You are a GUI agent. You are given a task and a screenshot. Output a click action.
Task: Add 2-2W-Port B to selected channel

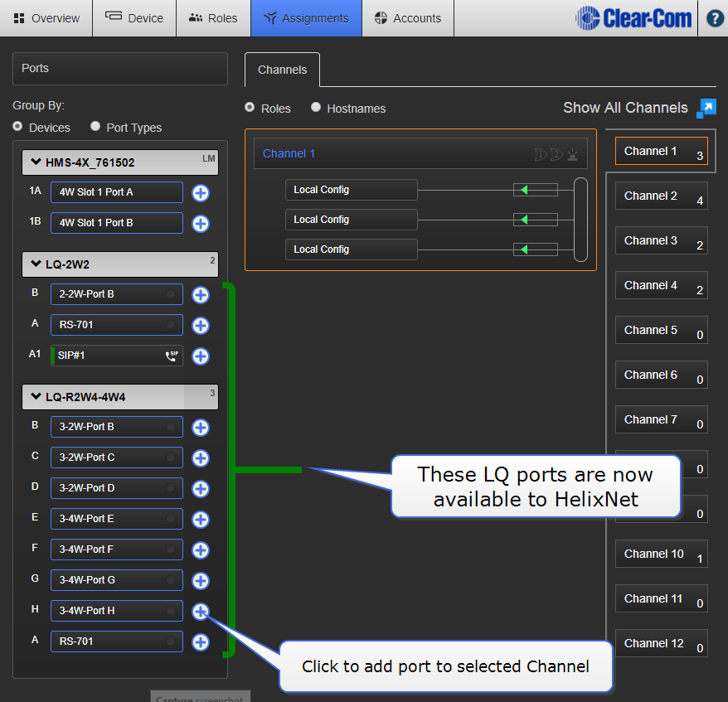pyautogui.click(x=201, y=295)
